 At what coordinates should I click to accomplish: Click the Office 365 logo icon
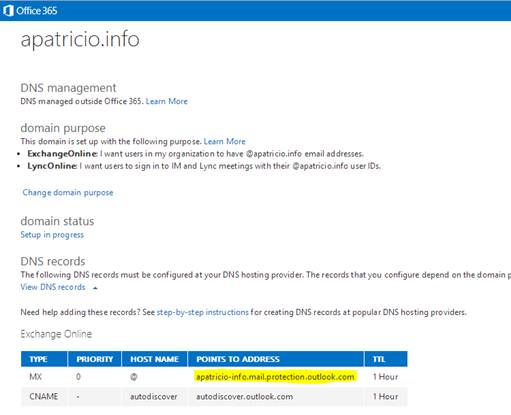(8, 11)
